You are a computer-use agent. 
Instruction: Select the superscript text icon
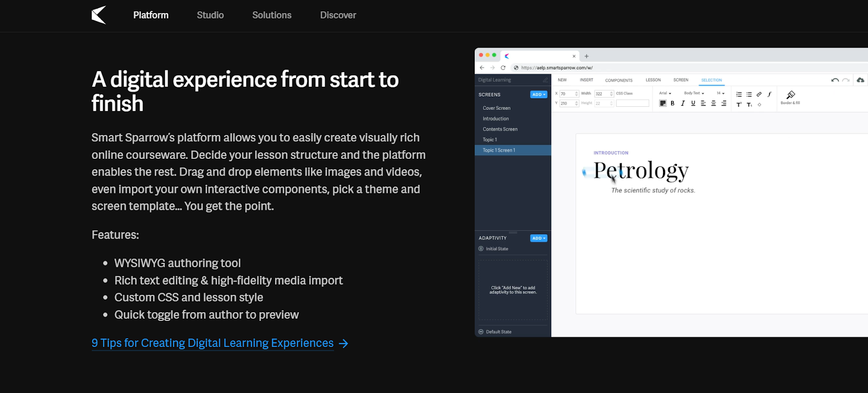[739, 105]
